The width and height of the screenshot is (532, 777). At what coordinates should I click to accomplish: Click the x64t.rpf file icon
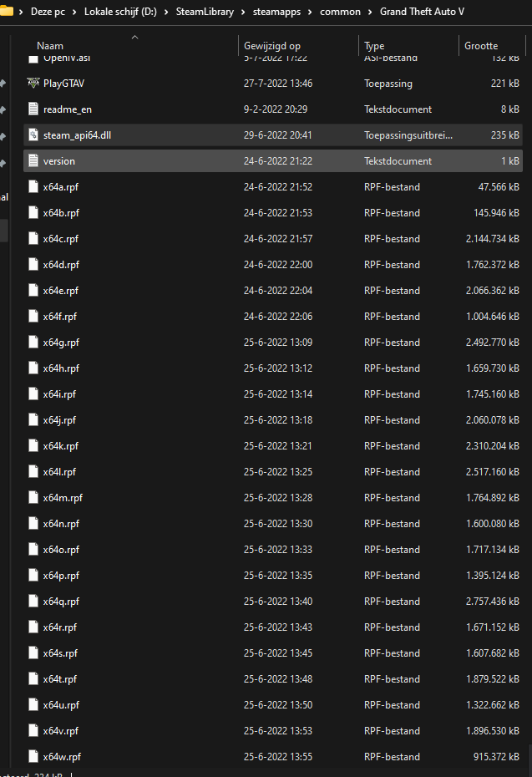[33, 679]
